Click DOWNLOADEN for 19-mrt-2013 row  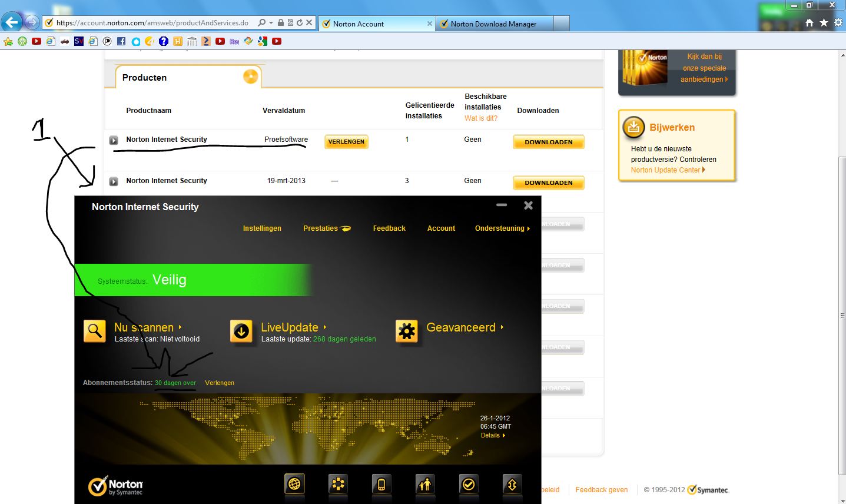(549, 183)
